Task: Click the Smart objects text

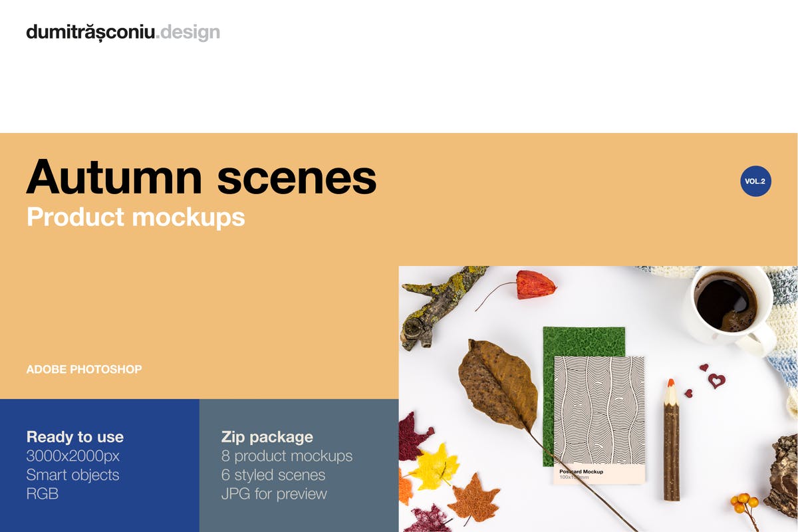Action: pyautogui.click(x=72, y=475)
